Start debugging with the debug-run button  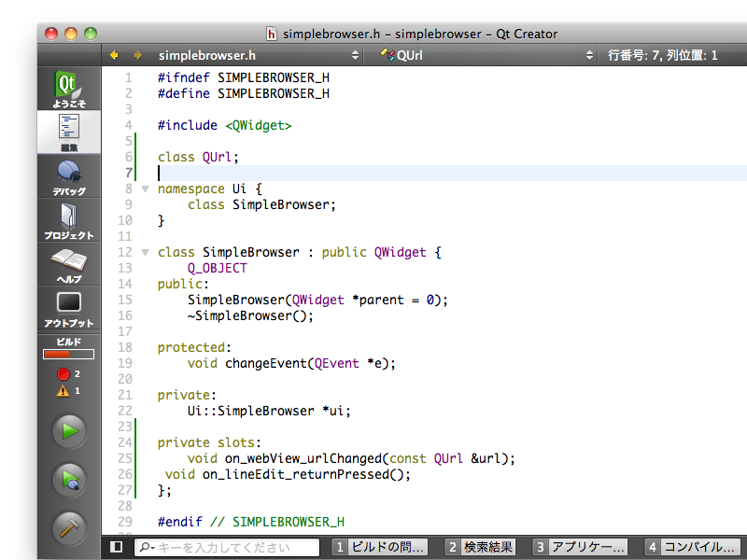coord(69,480)
